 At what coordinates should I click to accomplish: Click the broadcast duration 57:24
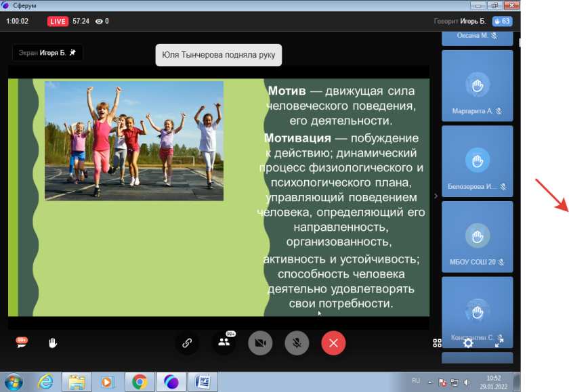coord(81,22)
